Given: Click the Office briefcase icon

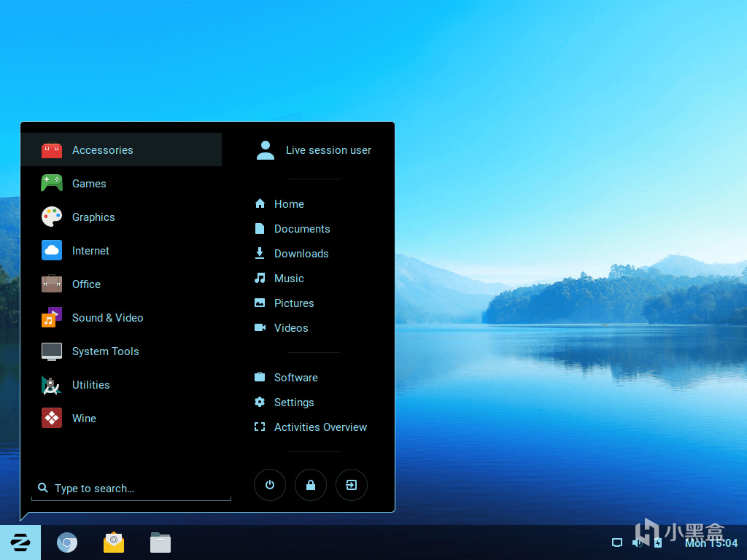Looking at the screenshot, I should [52, 284].
